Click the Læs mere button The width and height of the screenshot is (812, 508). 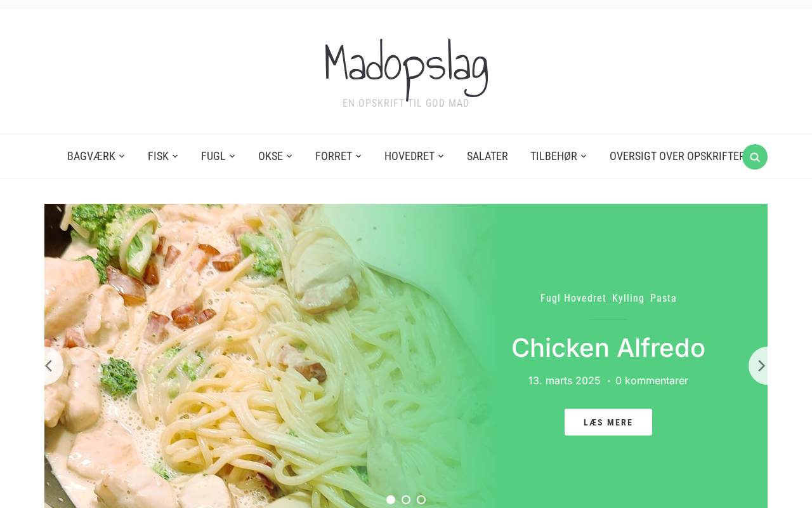click(x=608, y=422)
